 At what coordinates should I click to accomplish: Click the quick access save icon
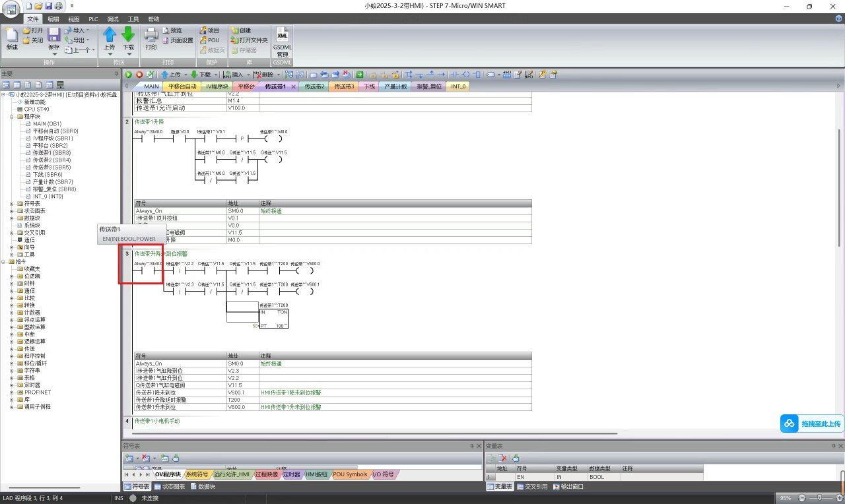click(x=48, y=5)
